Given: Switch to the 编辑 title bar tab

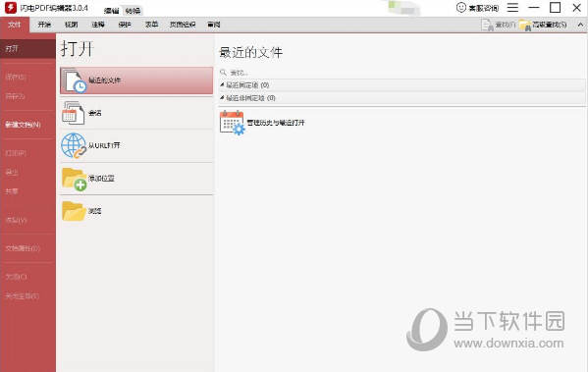Looking at the screenshot, I should click(x=111, y=11).
